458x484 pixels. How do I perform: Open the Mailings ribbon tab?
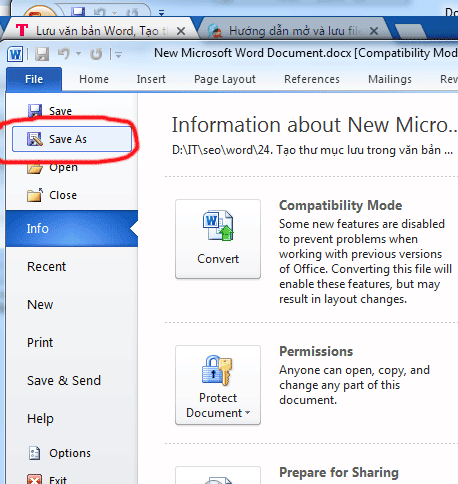(390, 79)
